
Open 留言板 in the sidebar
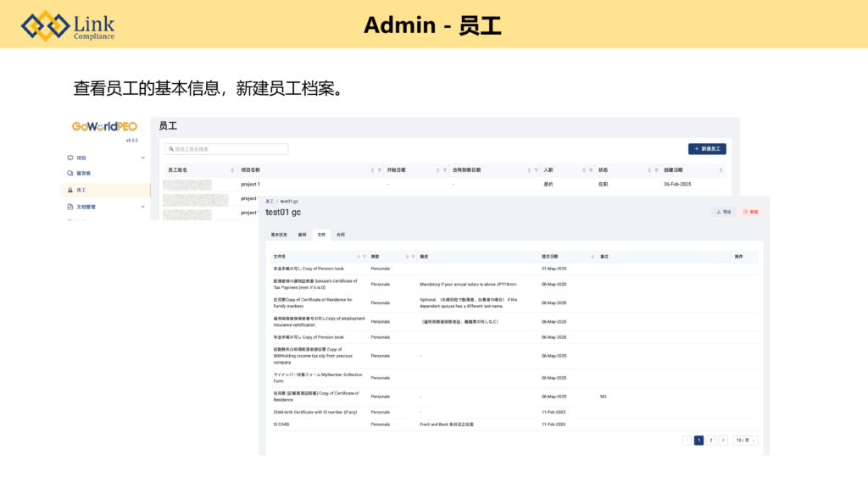coord(82,174)
